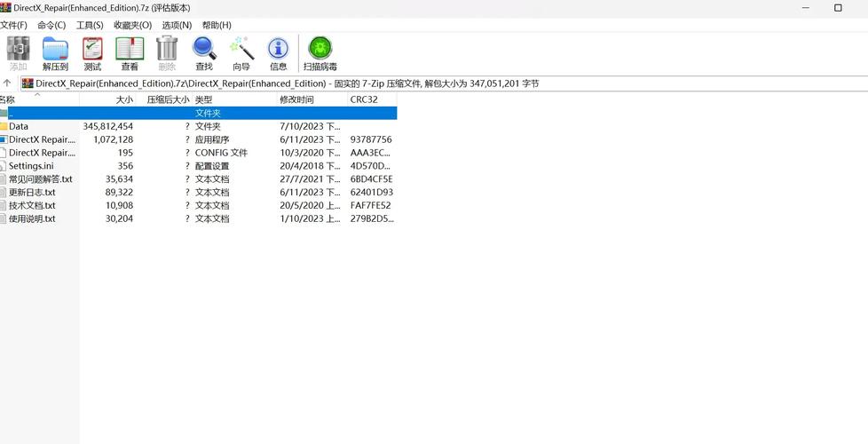Select 技术文档.txt file

pyautogui.click(x=32, y=205)
